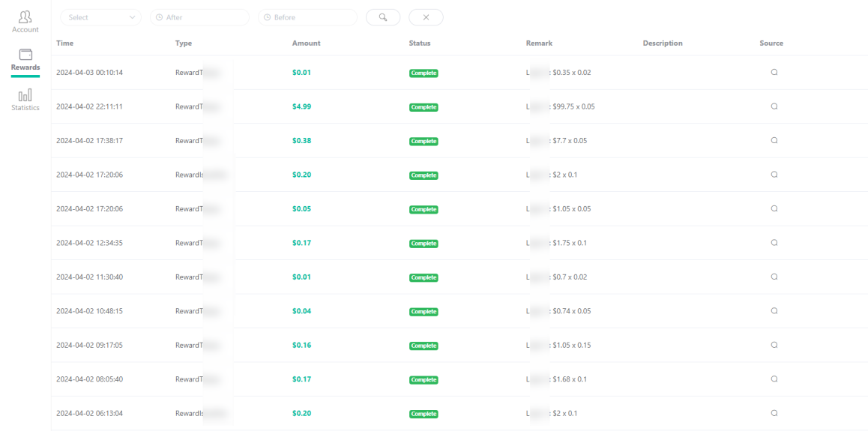The width and height of the screenshot is (868, 431).
Task: Select the $4.99 amount value
Action: tap(301, 106)
